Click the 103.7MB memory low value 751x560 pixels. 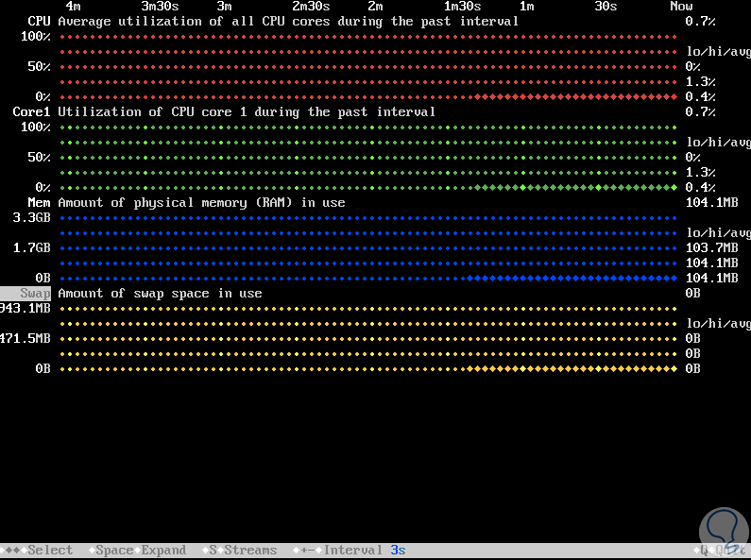[711, 248]
